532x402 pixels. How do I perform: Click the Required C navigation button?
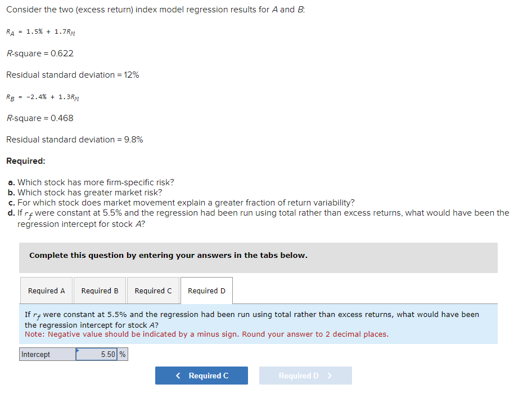click(x=201, y=375)
